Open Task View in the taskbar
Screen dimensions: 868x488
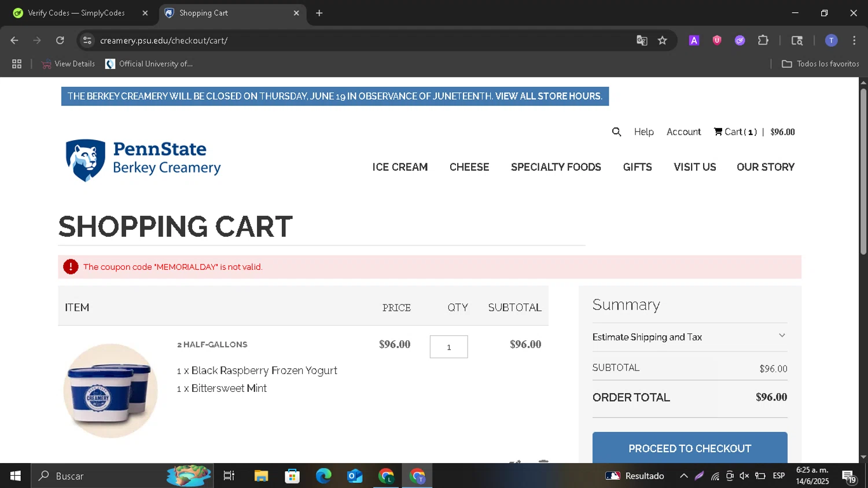[x=229, y=476]
